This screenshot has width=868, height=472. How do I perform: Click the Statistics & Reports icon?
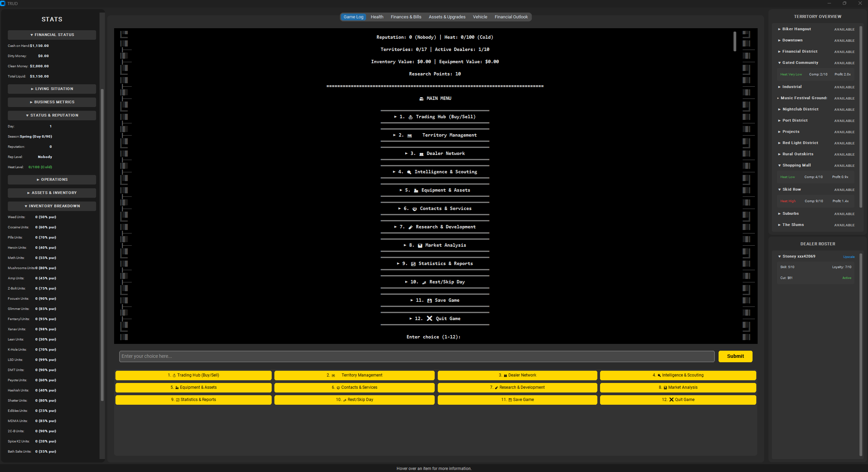[413, 264]
